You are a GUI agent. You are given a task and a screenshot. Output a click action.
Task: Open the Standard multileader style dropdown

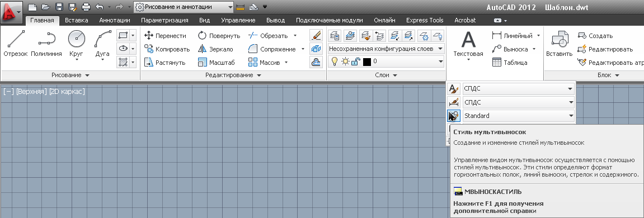tap(518, 116)
